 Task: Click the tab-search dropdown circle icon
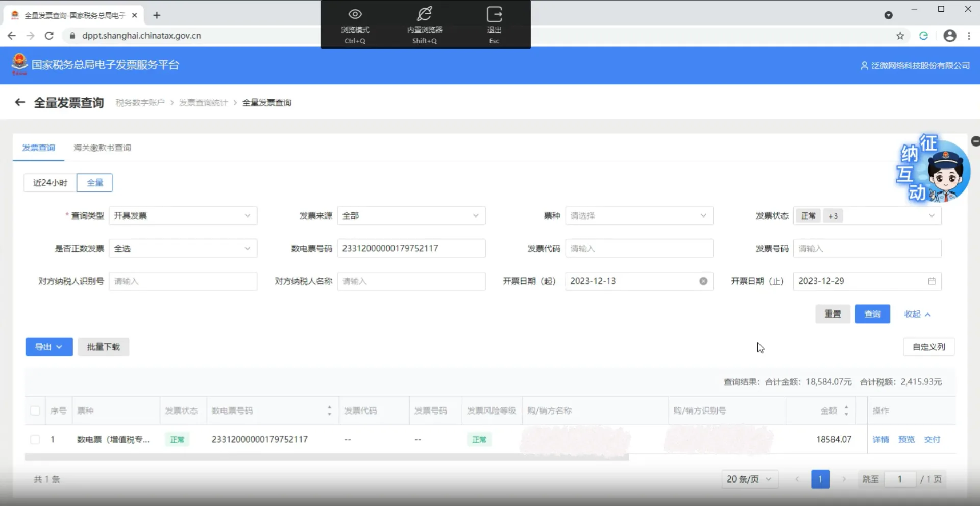[888, 15]
